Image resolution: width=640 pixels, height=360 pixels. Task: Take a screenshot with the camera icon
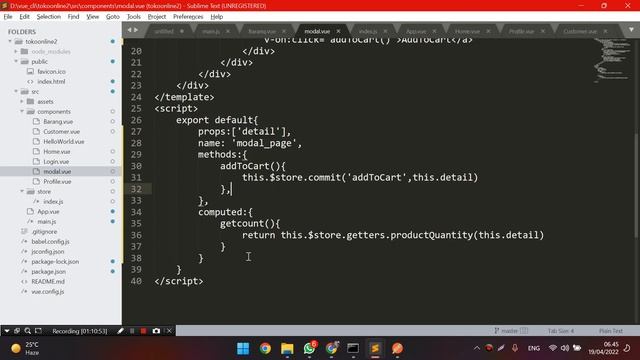[x=156, y=331]
